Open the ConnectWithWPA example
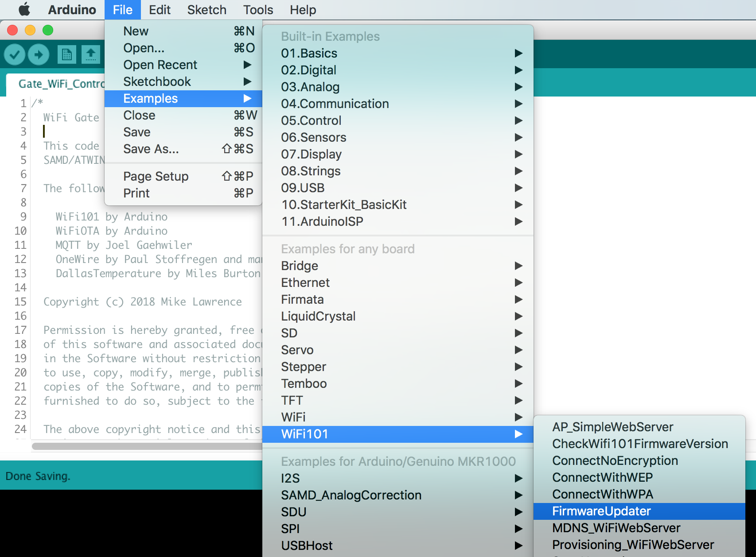 pos(639,494)
